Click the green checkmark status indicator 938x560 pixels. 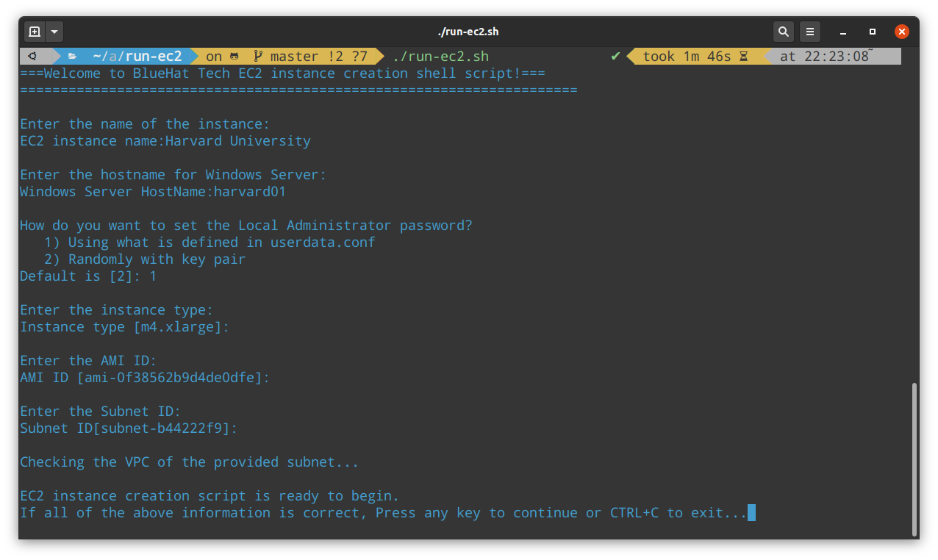coord(616,56)
